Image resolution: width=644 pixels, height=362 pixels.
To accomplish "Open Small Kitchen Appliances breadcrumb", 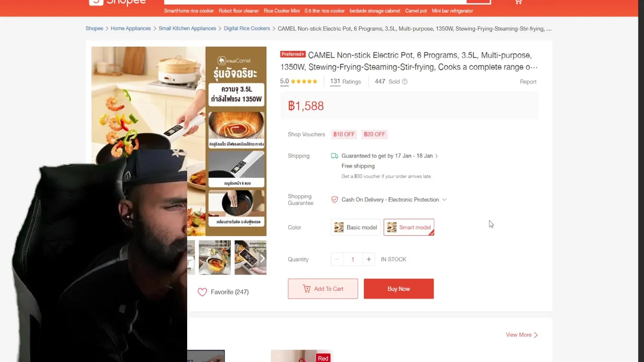I will click(x=187, y=29).
